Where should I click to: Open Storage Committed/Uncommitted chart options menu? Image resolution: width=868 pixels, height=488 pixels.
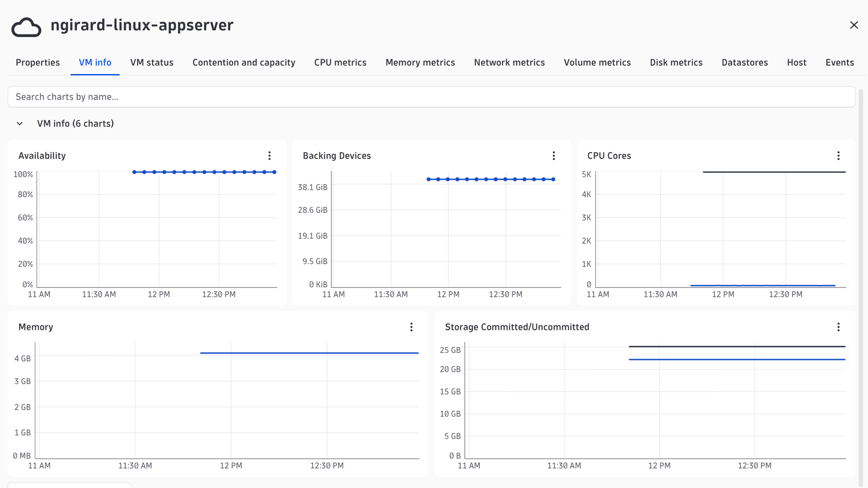838,327
